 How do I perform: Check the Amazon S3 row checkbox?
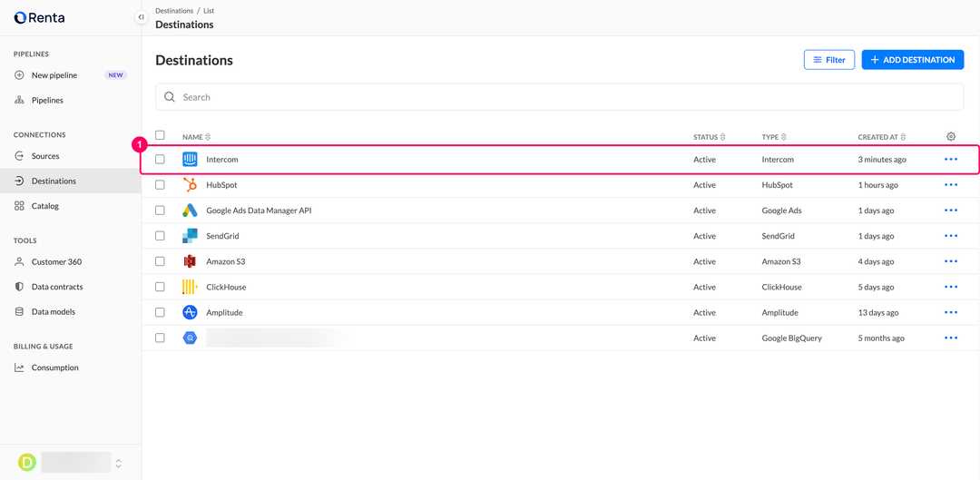160,261
